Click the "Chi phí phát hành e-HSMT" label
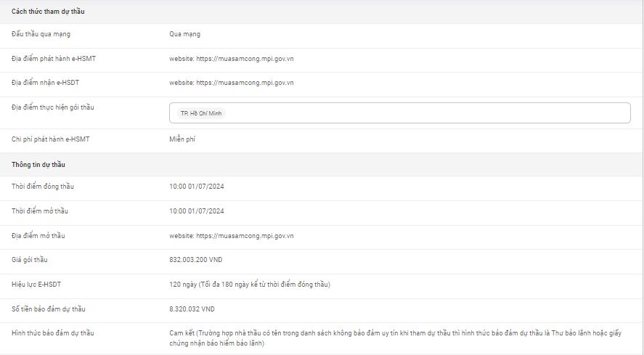The width and height of the screenshot is (644, 355). (x=50, y=139)
